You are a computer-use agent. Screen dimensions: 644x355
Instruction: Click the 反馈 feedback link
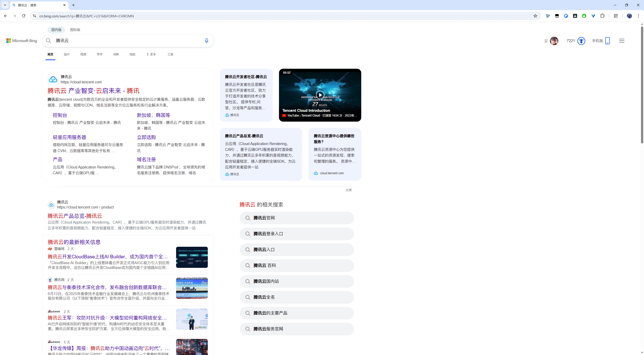click(349, 190)
